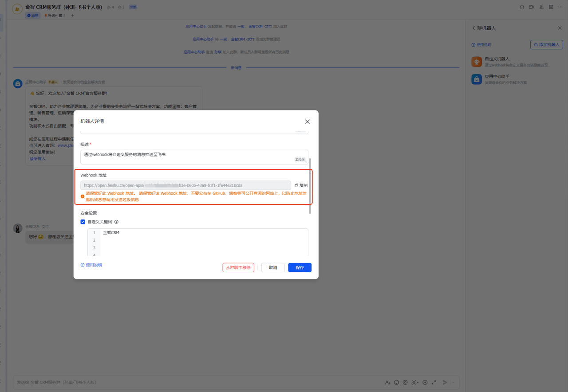Open 使用说明 in the 群机器人 panel

481,45
